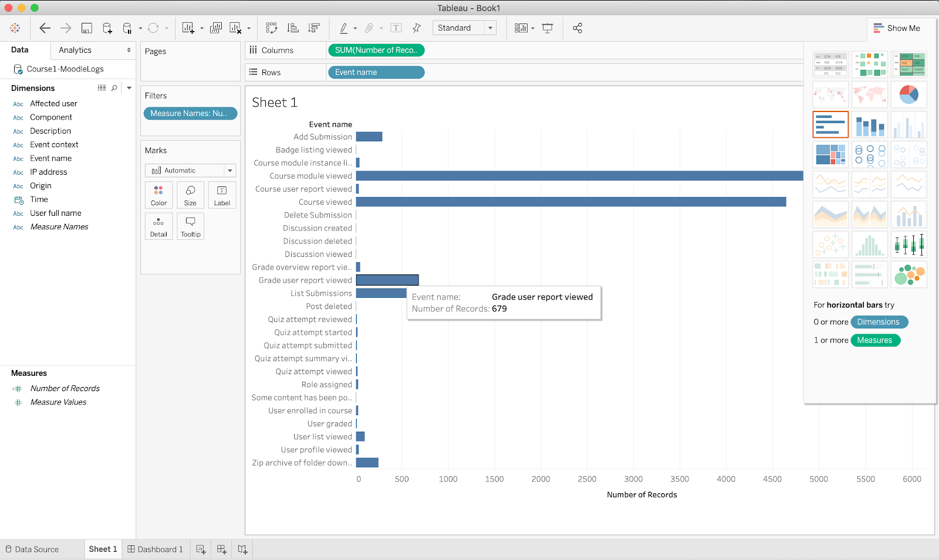Screen dimensions: 939x560
Task: Click the New Story icon at bottom
Action: point(242,549)
